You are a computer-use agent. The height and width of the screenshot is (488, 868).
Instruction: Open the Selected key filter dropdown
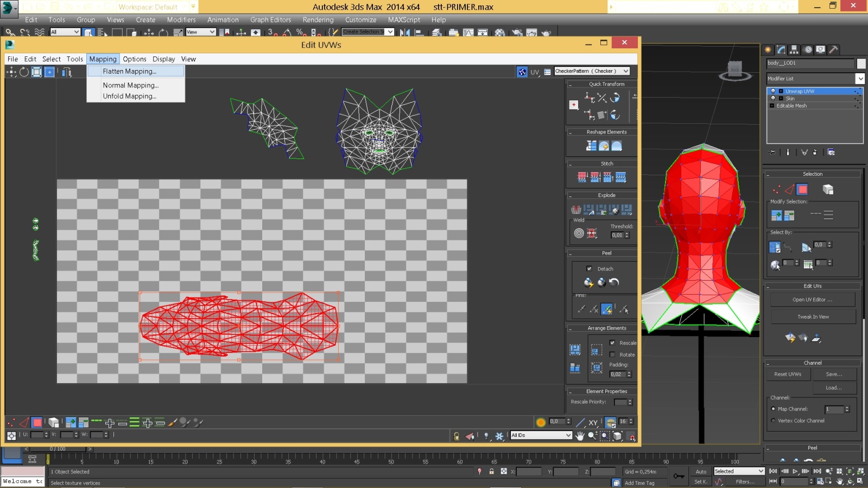(x=739, y=471)
